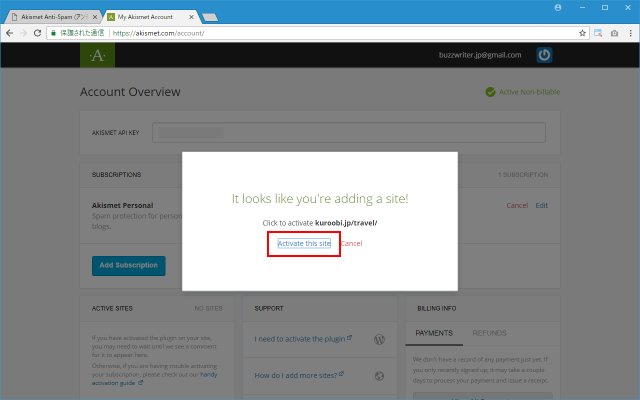This screenshot has height=400, width=640.
Task: Click the camera extension icon
Action: [x=614, y=33]
